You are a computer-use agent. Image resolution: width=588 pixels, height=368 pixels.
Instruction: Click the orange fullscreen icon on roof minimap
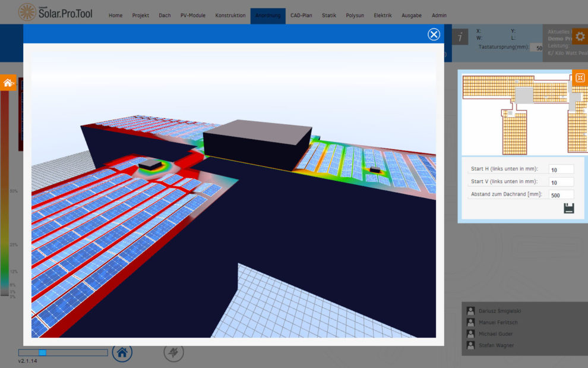(x=580, y=78)
